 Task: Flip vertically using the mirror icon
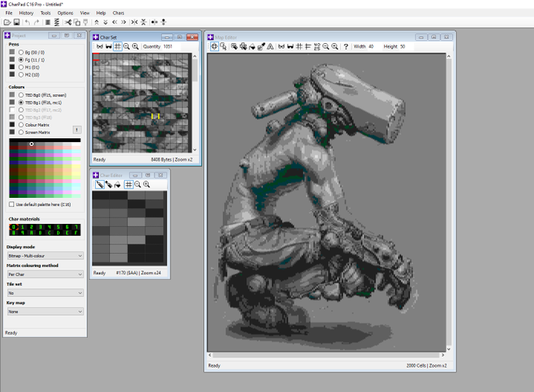coord(144,23)
